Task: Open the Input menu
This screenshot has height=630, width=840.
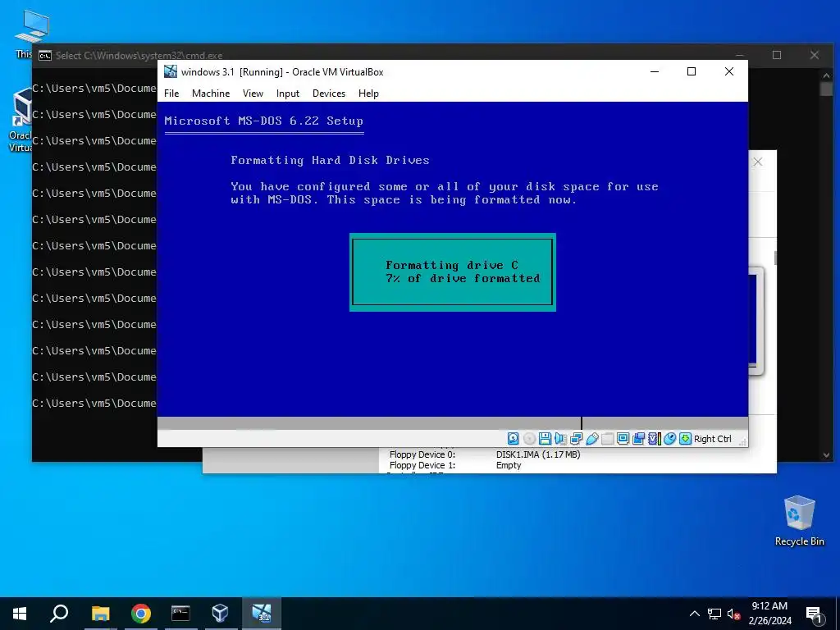Action: click(288, 94)
